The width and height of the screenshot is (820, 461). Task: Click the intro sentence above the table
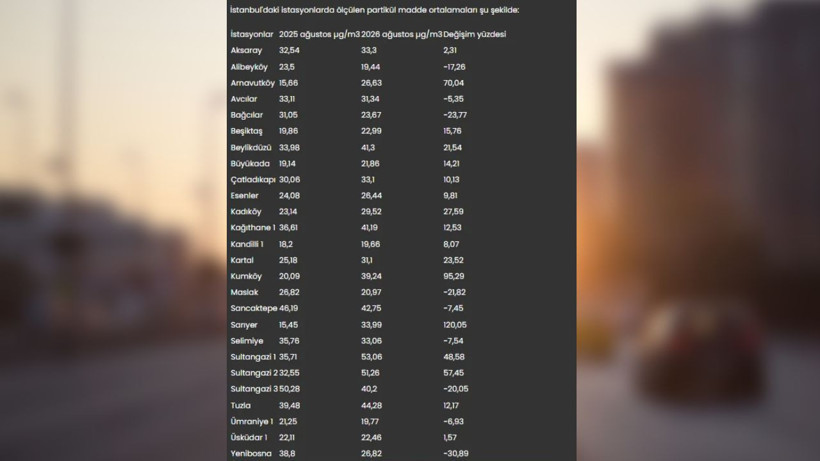374,10
